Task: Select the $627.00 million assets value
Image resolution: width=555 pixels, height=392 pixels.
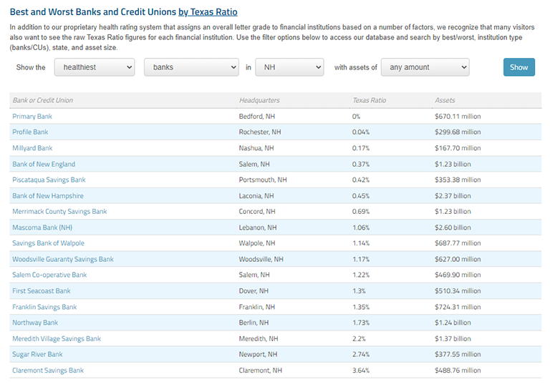Action: (x=458, y=259)
